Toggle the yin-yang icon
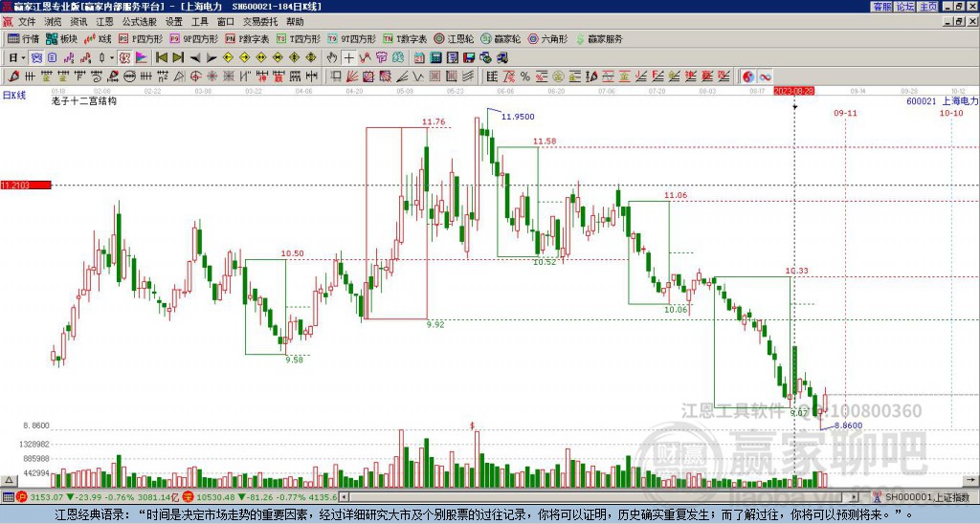 [748, 76]
